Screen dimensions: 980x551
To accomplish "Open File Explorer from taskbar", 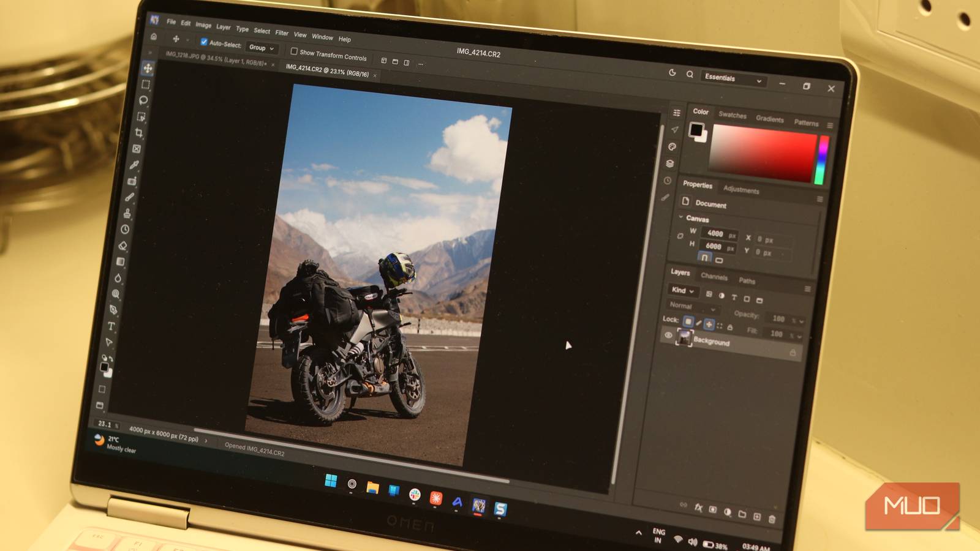I will point(372,488).
